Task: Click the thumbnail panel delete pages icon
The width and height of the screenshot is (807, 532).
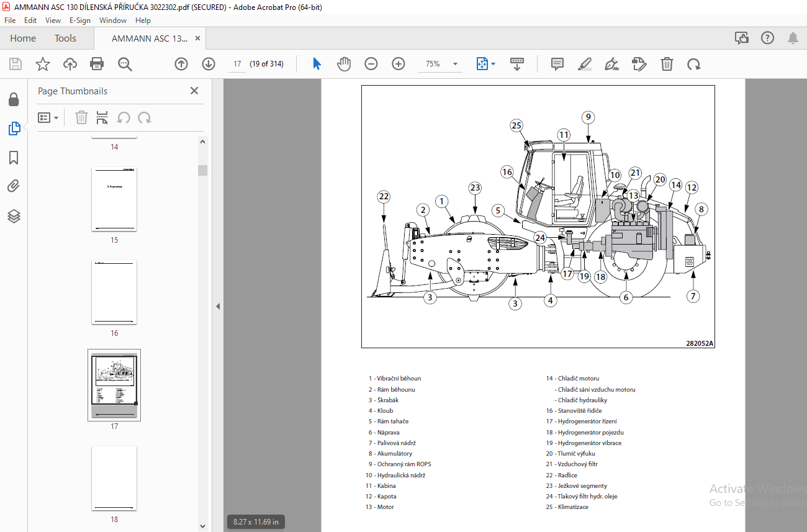Action: (x=81, y=118)
